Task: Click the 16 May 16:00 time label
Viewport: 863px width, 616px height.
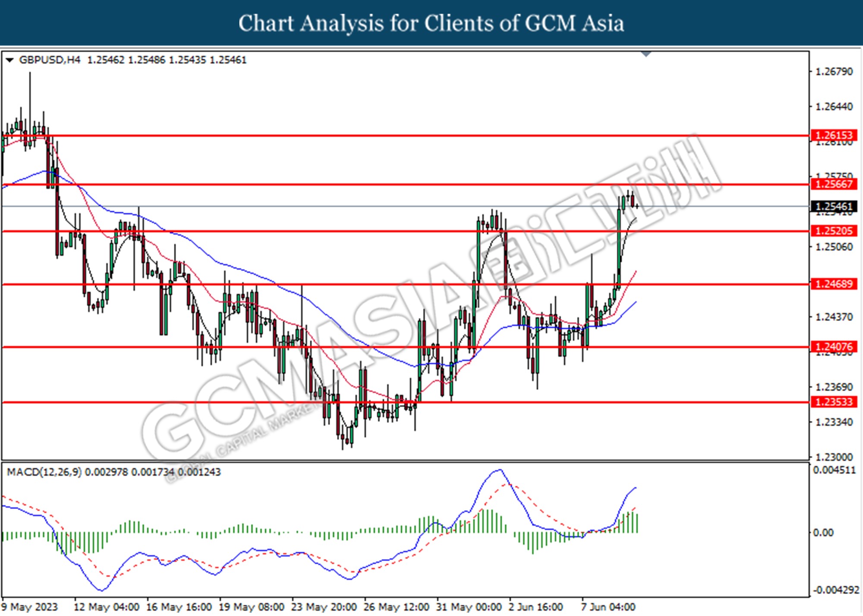Action: tap(179, 607)
